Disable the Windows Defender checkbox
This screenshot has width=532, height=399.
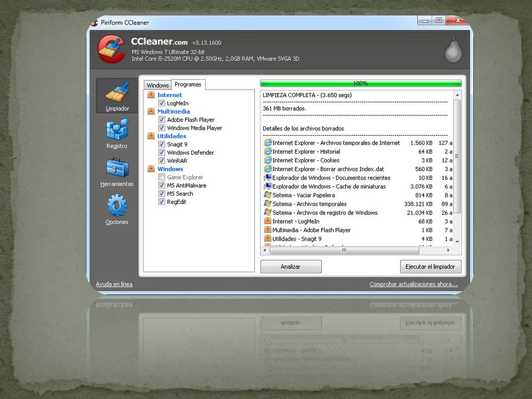pyautogui.click(x=162, y=153)
